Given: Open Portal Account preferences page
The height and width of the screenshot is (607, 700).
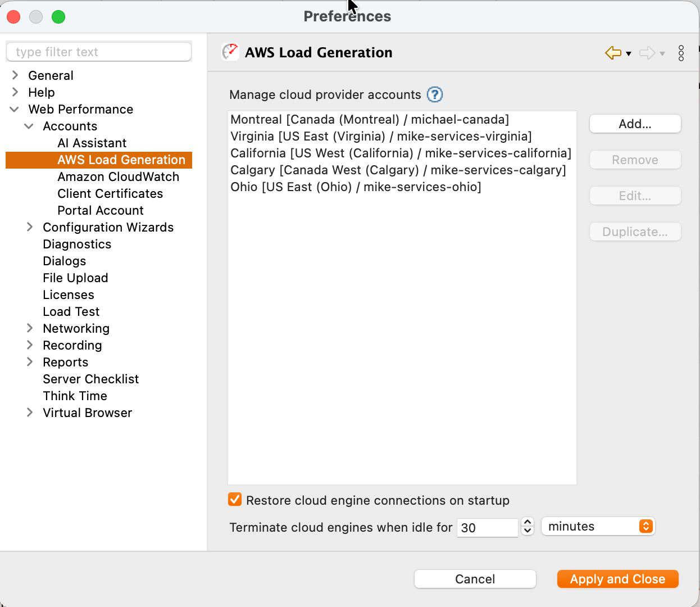Looking at the screenshot, I should 101,210.
